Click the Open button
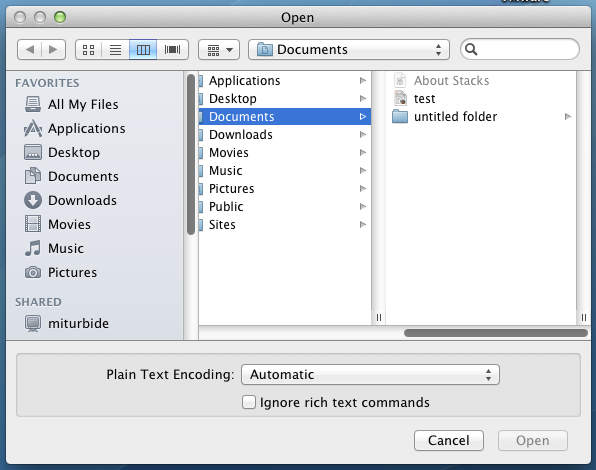Viewport: 596px width, 470px height. (533, 440)
